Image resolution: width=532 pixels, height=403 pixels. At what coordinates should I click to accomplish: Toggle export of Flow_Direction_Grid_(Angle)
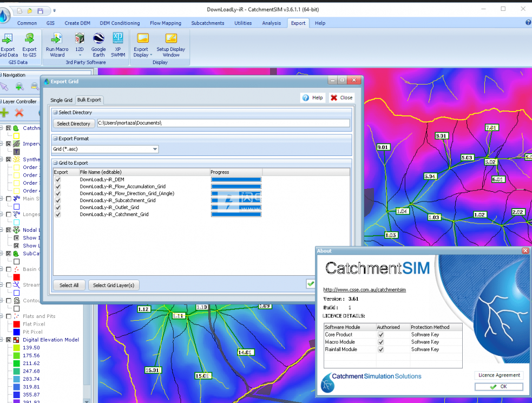tap(58, 193)
